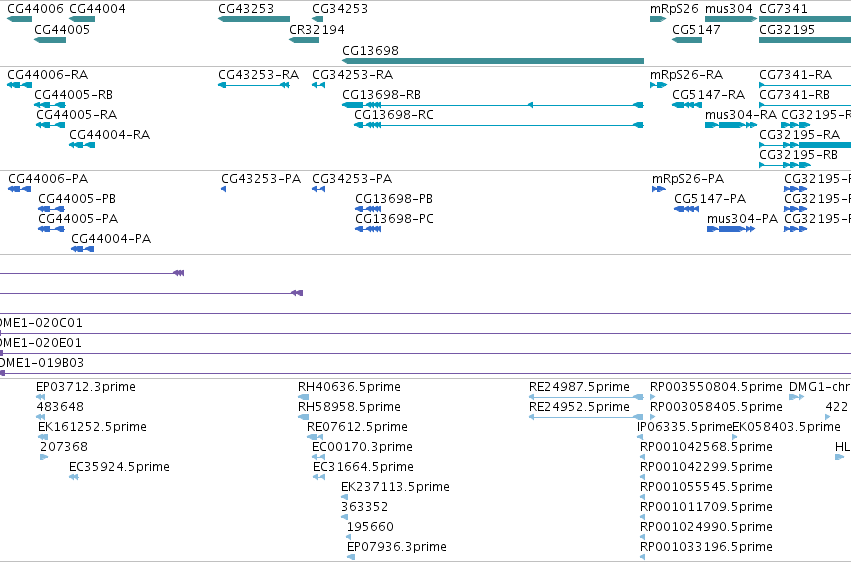Click EST RP001033196.5prime
This screenshot has height=562, width=851.
643,557
